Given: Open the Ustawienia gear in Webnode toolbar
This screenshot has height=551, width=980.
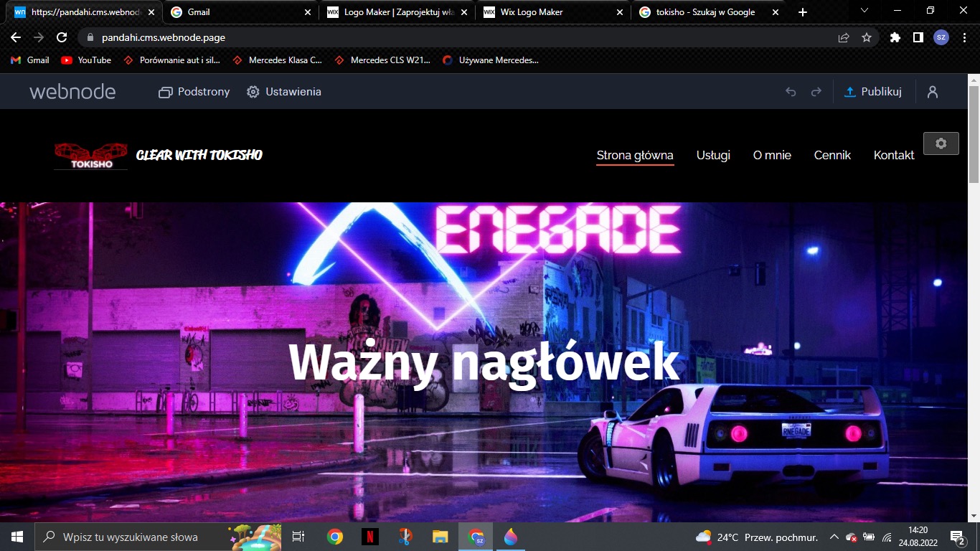Looking at the screenshot, I should [x=283, y=92].
